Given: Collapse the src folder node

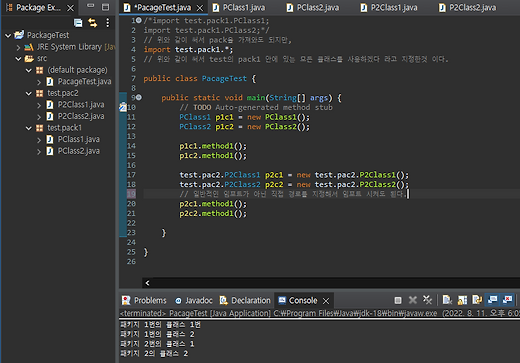Looking at the screenshot, I should pos(18,59).
